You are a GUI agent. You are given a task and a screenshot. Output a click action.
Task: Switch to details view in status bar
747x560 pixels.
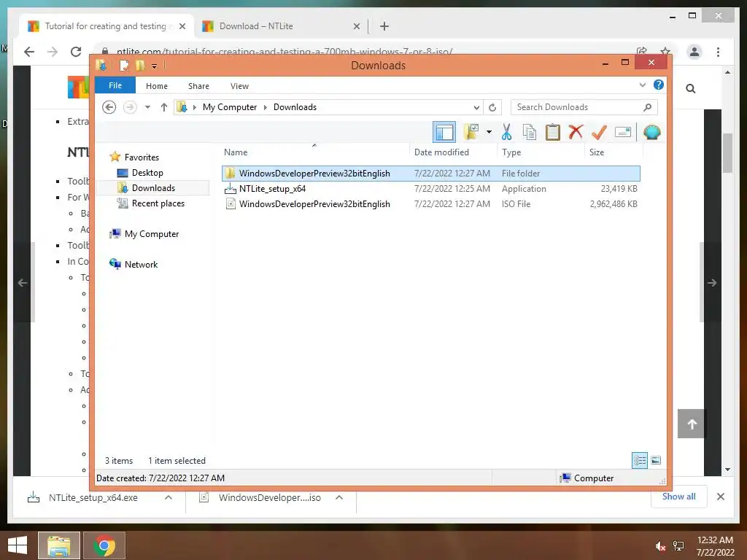(x=639, y=460)
